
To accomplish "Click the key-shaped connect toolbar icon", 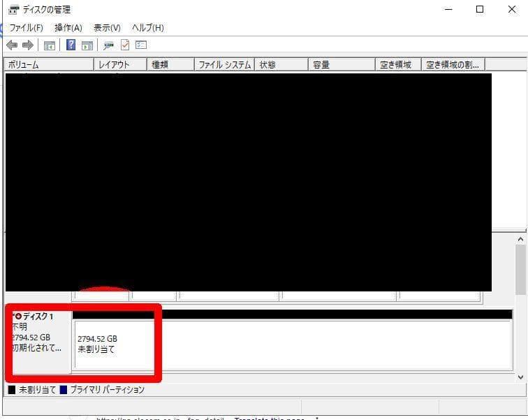I will tap(108, 45).
